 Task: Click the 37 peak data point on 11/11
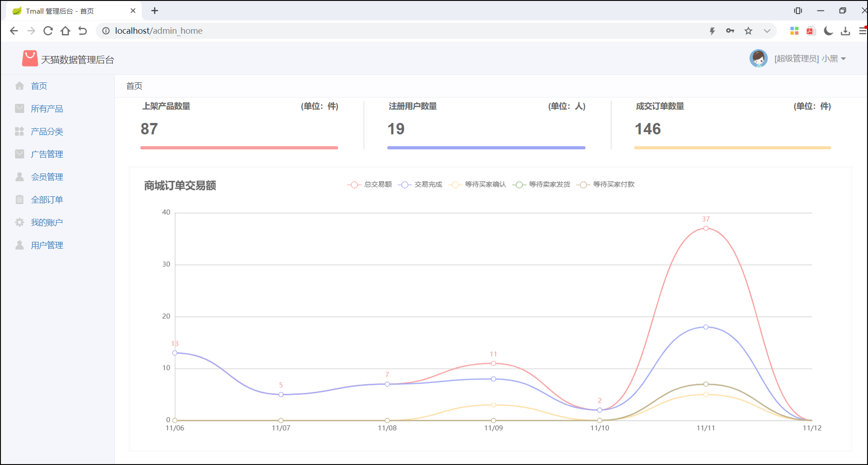[x=706, y=228]
